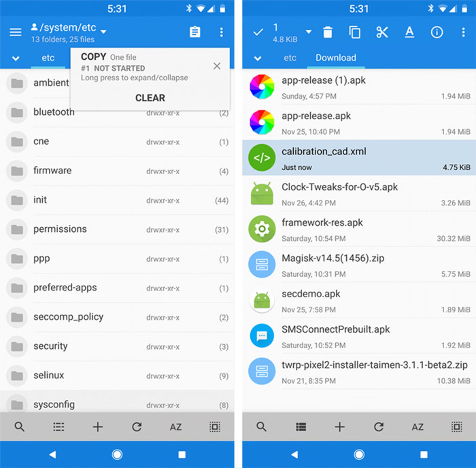Image resolution: width=476 pixels, height=468 pixels.
Task: Open the permissions folder
Action: [x=60, y=229]
